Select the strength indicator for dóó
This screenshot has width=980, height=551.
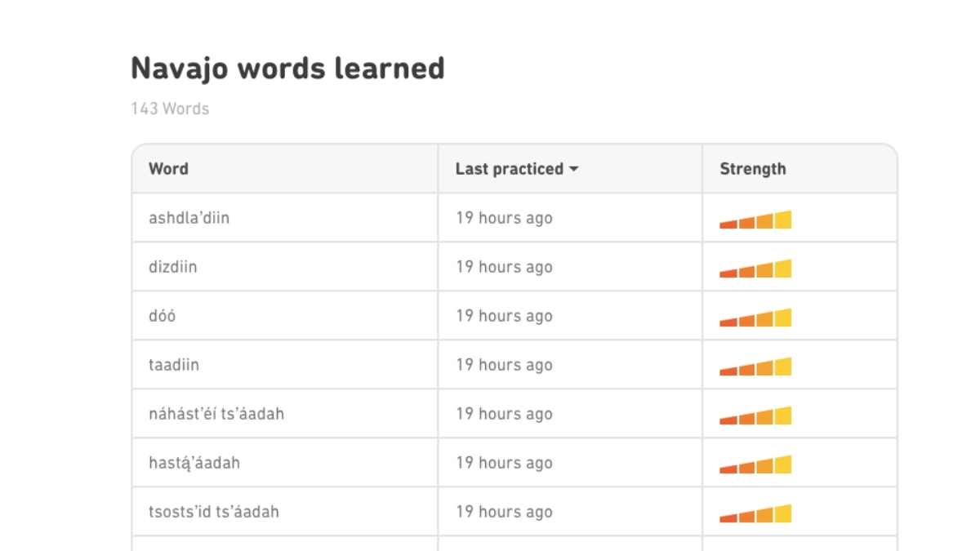point(755,316)
